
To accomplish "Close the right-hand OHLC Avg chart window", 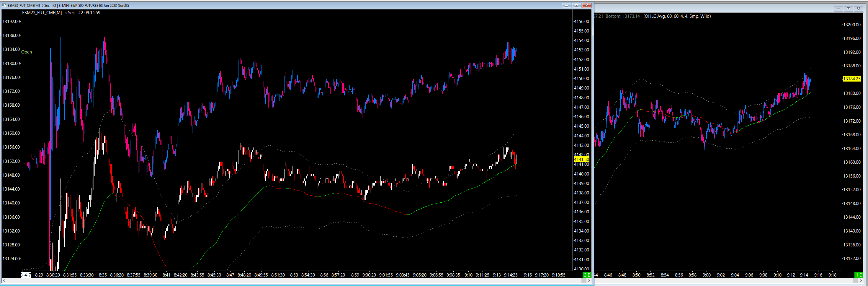I will pos(858,9).
